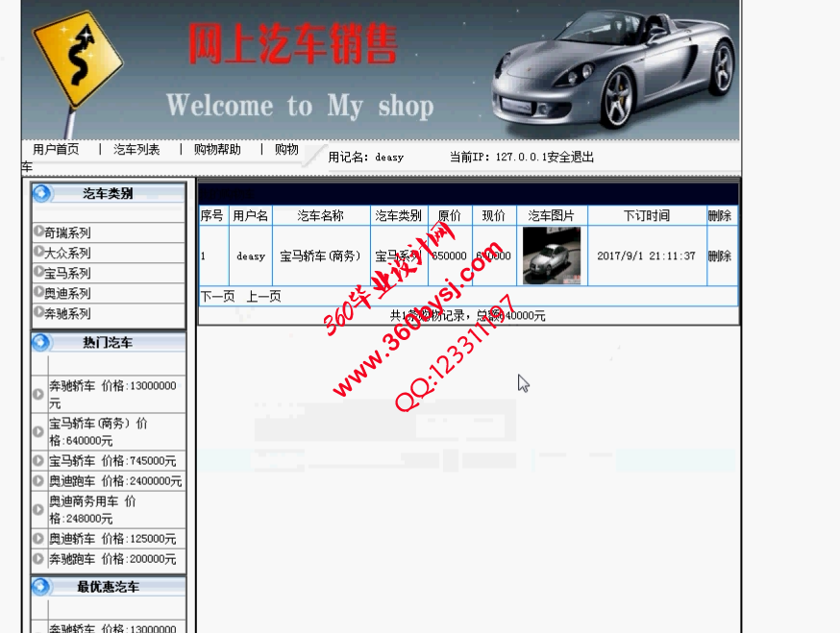This screenshot has height=633, width=840.
Task: Open hot car 奥迪跑车 价格:2400000元
Action: pyautogui.click(x=115, y=481)
